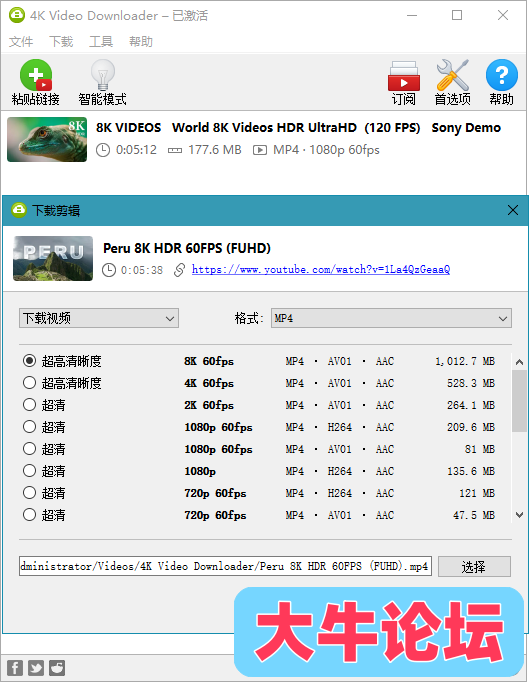The image size is (529, 682).
Task: Click the Peru 8K HDR 60FPS (FUHD) title
Action: tap(187, 248)
